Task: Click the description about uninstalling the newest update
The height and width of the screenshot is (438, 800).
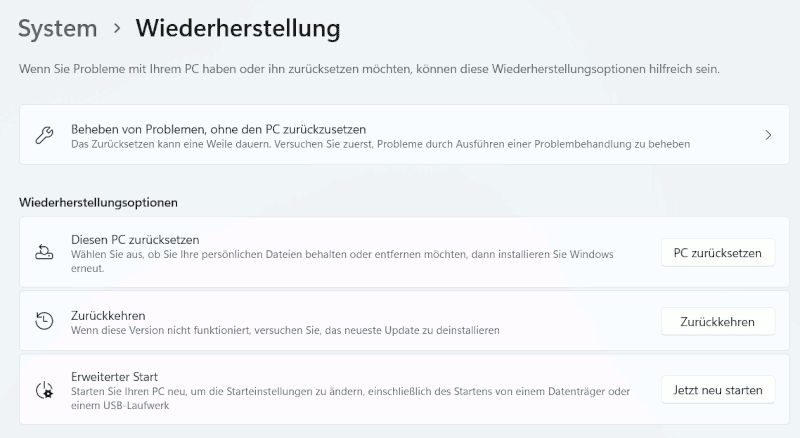Action: [x=285, y=329]
